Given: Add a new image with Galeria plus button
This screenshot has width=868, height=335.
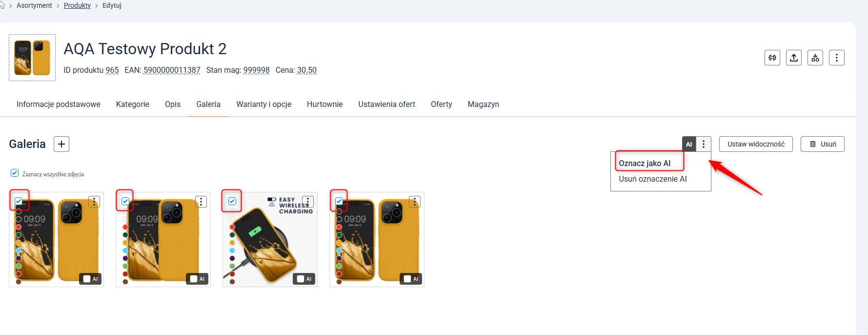Looking at the screenshot, I should [61, 144].
